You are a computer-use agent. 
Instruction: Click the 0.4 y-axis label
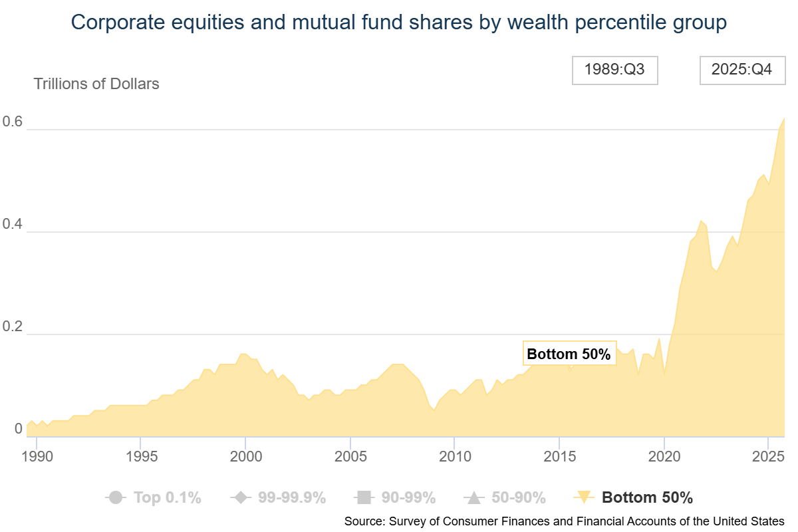pos(12,226)
